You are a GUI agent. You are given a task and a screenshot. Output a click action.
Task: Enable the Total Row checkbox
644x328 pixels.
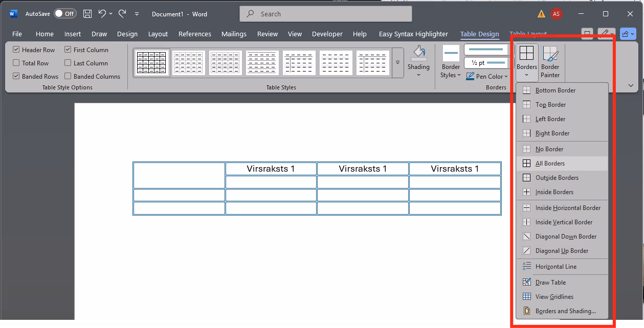click(16, 63)
